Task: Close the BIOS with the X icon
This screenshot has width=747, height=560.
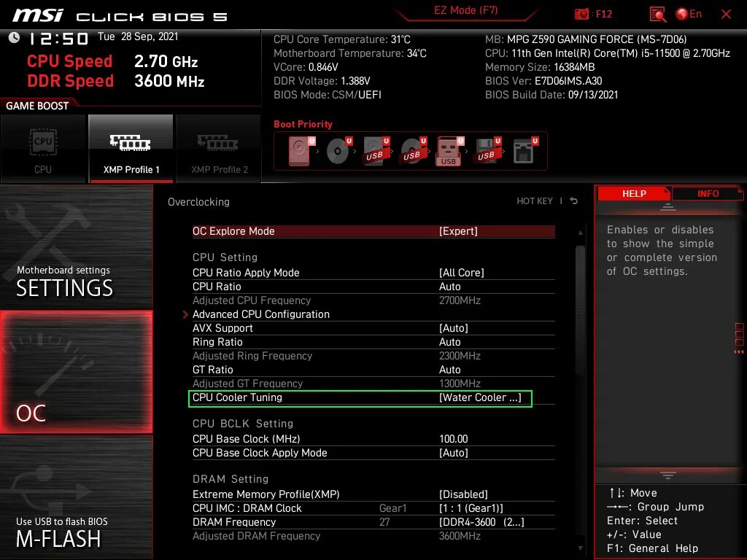Action: [x=726, y=15]
